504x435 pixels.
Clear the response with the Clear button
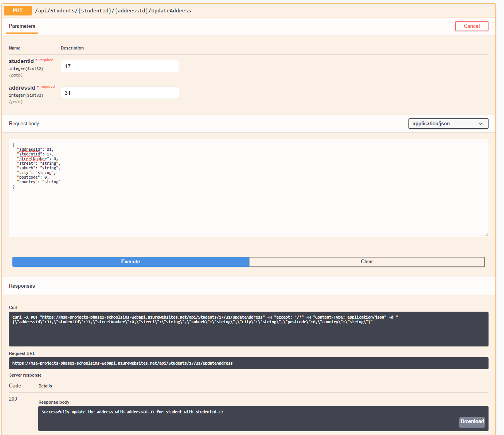(x=367, y=262)
